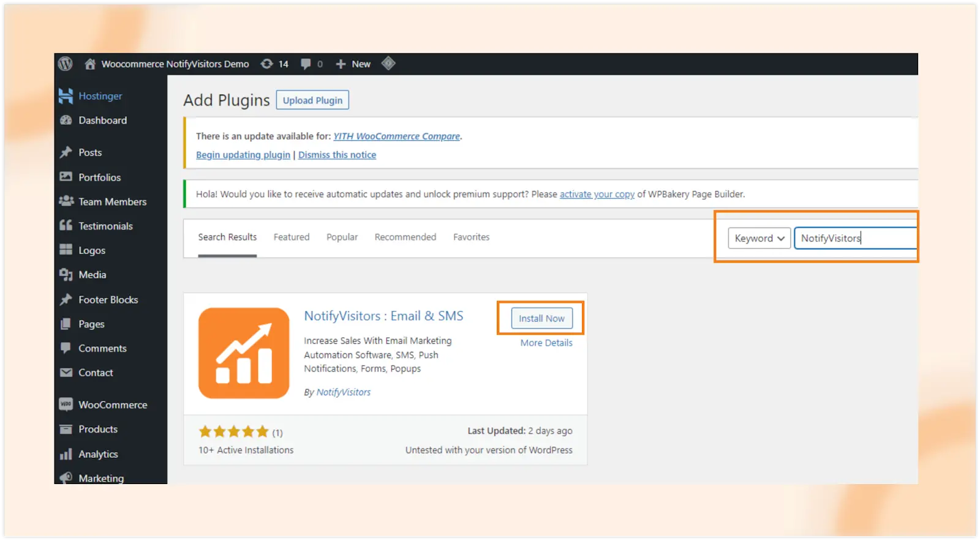Viewport: 980px width, 541px height.
Task: Click the diamond-shaped icon in admin bar
Action: [x=388, y=63]
